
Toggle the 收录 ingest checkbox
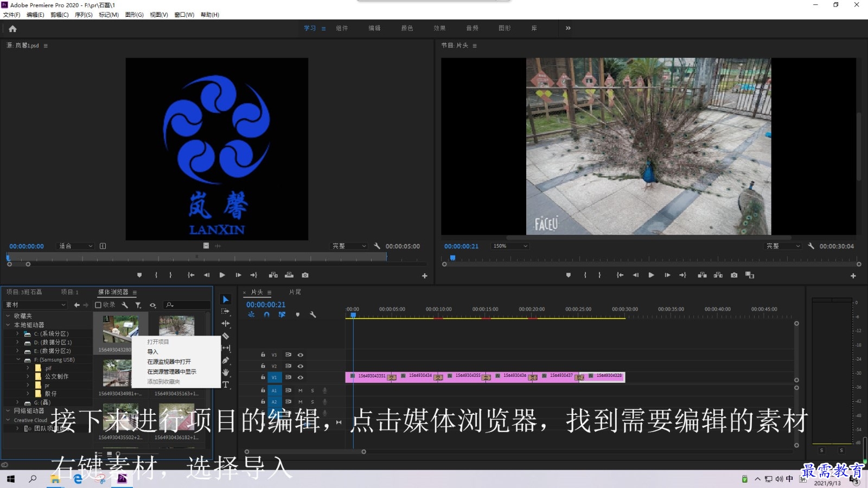98,305
